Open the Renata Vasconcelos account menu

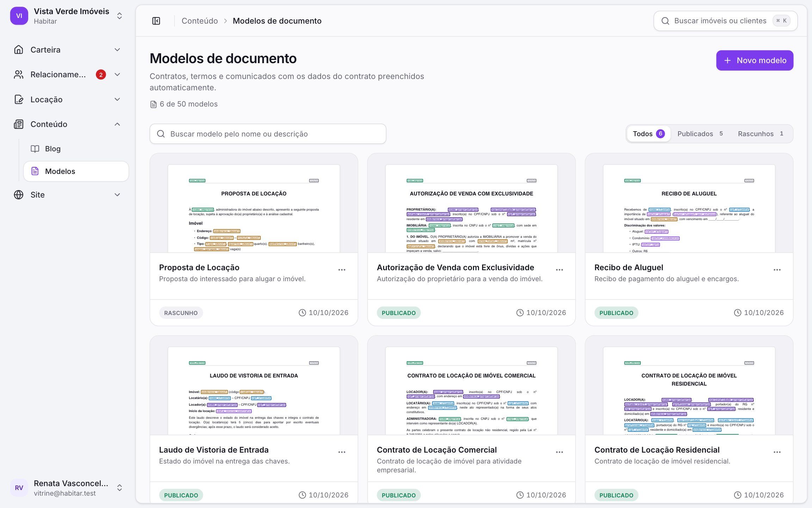point(67,488)
